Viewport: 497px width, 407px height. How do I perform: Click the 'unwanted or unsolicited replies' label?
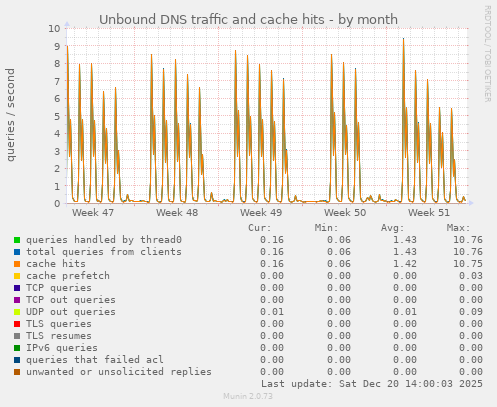tap(119, 372)
